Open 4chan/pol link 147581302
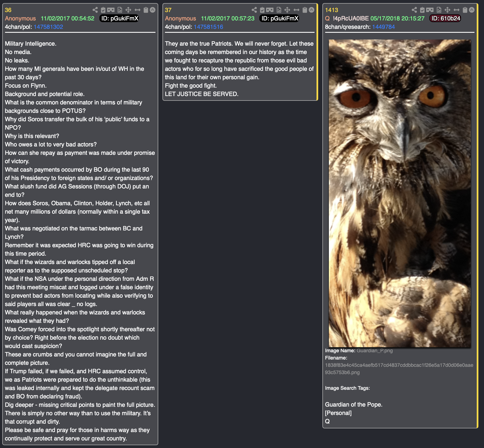Viewport: 484px width, 448px height. click(48, 27)
